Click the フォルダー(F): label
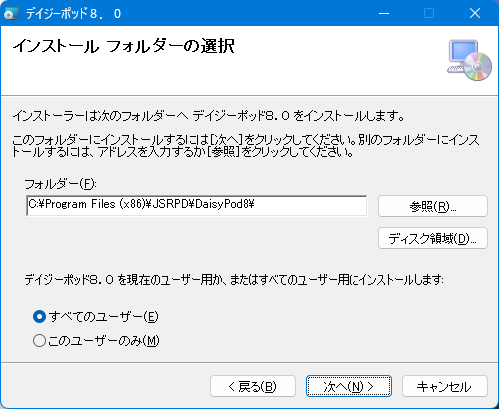499x409 pixels. pos(60,184)
